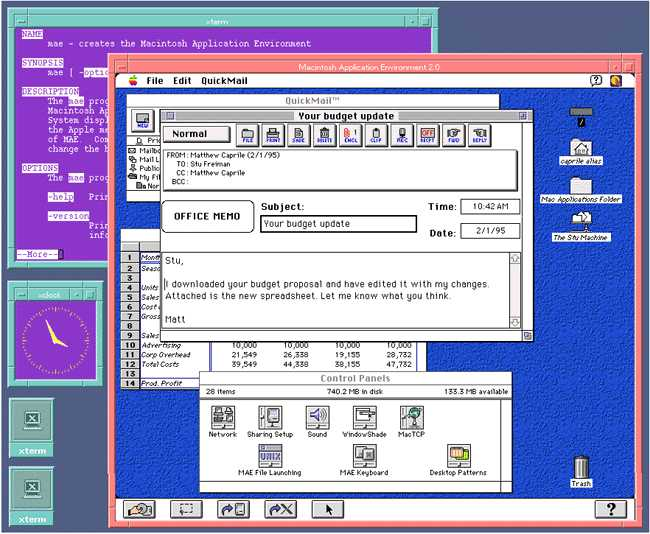The image size is (650, 534).
Task: Click the REC microphone icon in toolbar
Action: click(x=402, y=135)
